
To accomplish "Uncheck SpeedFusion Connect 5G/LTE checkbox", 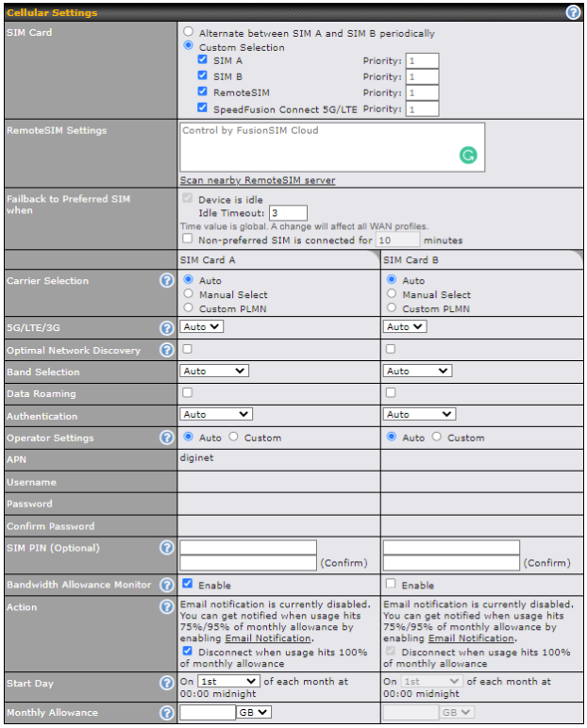I will click(202, 108).
